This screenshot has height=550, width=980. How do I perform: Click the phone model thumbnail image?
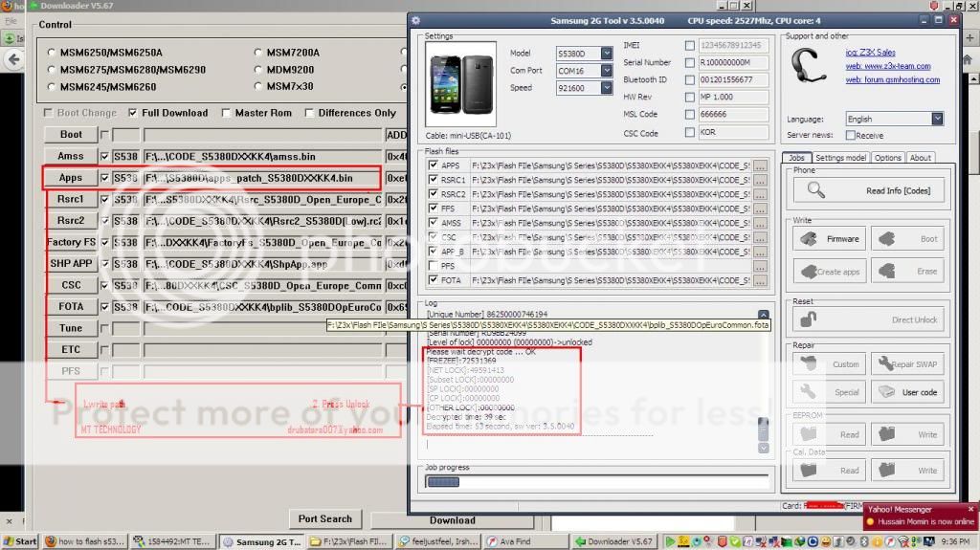tap(460, 84)
